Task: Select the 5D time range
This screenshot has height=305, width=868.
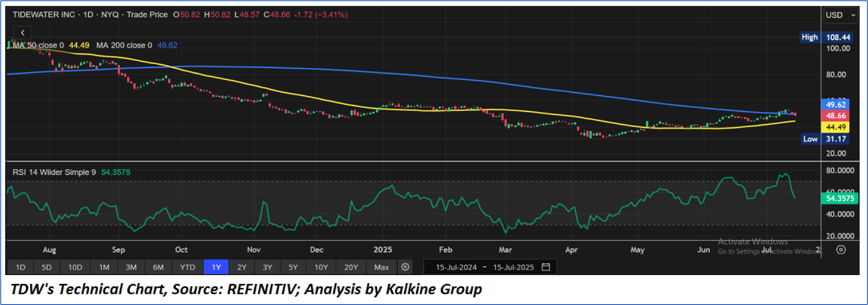Action: click(x=48, y=267)
